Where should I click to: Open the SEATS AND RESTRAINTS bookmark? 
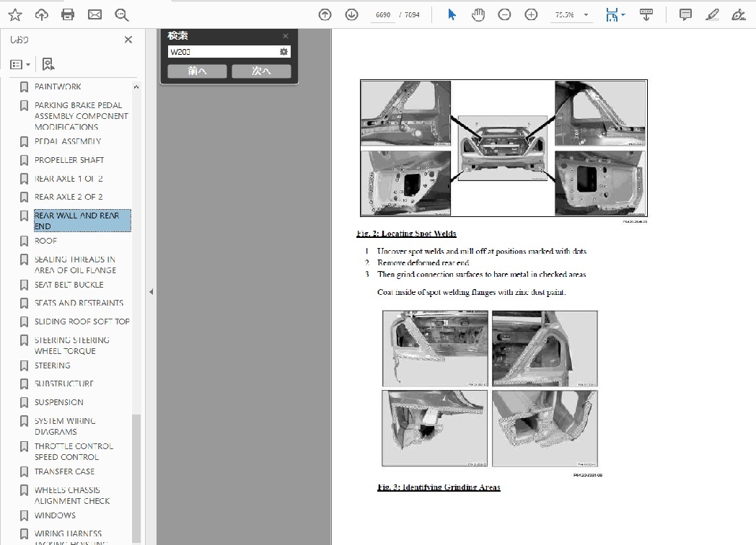[x=79, y=303]
